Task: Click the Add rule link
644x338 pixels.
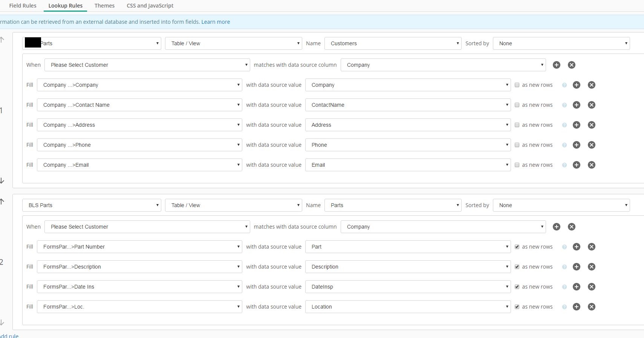Action: [9, 335]
